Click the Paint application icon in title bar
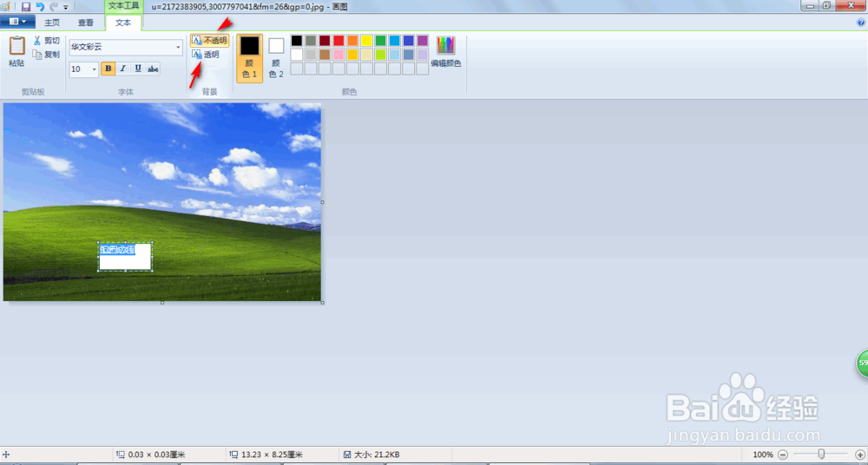This screenshot has height=465, width=868. [x=5, y=7]
